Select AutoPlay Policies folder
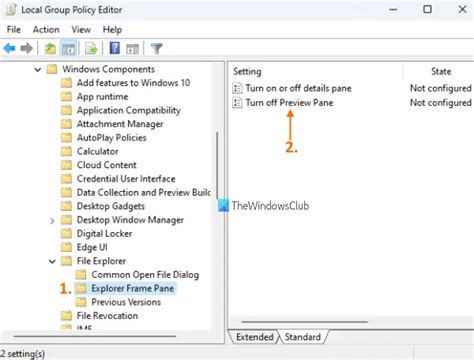Viewport: 474px width, 360px height. point(111,138)
